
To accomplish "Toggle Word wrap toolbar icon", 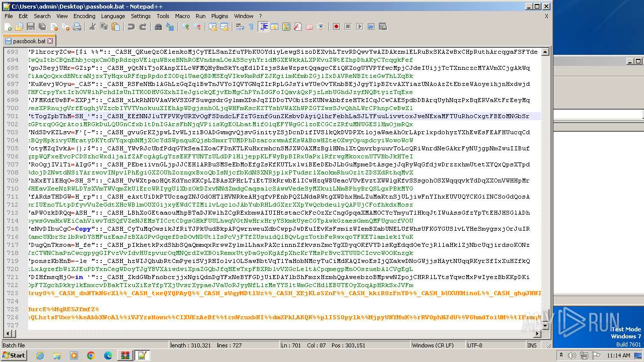I will click(x=240, y=27).
